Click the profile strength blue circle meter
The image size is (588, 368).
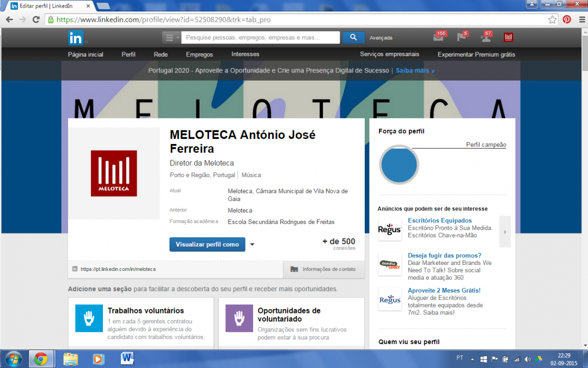click(x=399, y=164)
